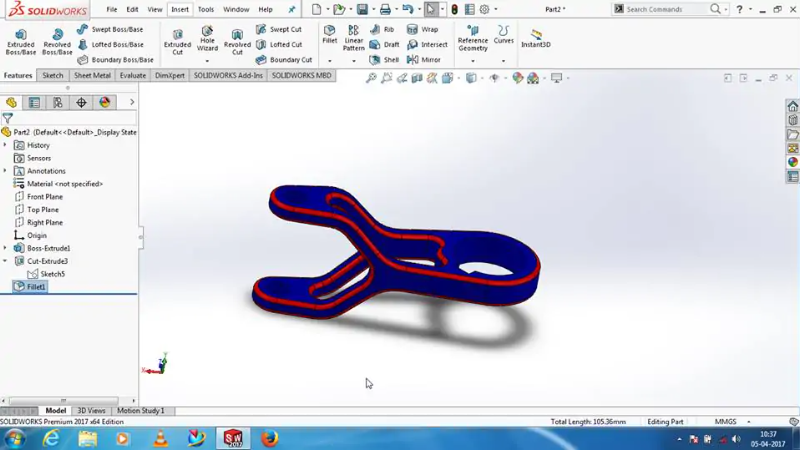800x450 pixels.
Task: Open the DisplayManager tab icon
Action: coord(105,103)
